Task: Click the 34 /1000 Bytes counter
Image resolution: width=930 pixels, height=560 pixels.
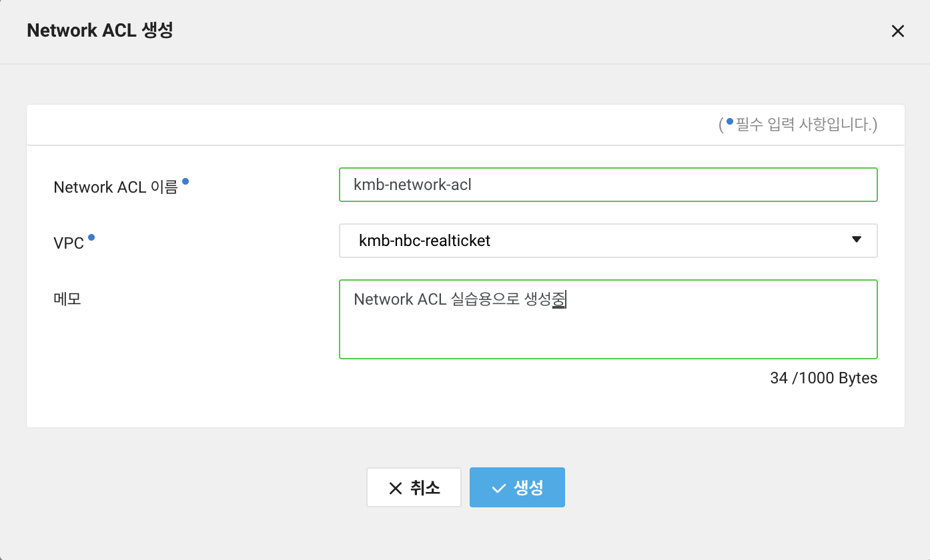Action: tap(823, 379)
